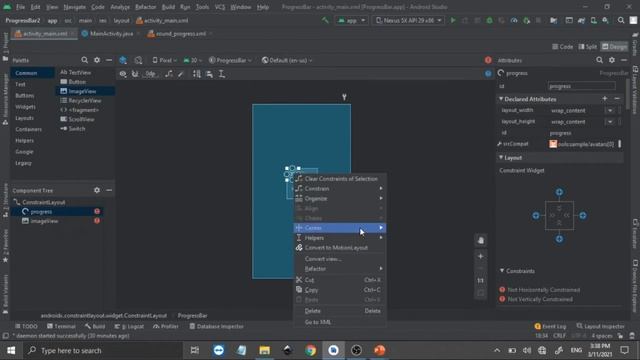Collapse the Layout section

[x=501, y=158]
